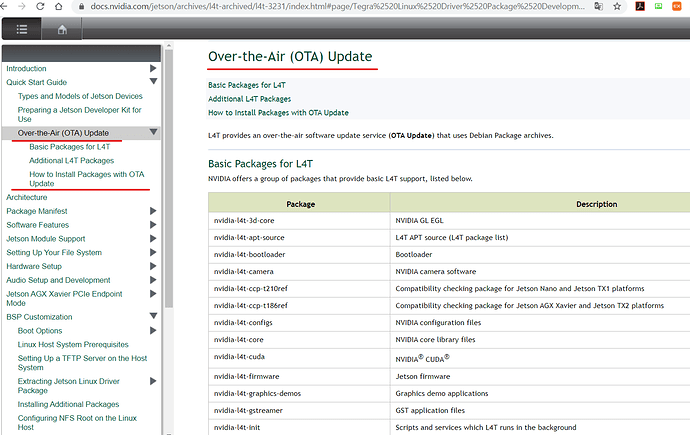690x435 pixels.
Task: Select nvidia-l4t-3d-core table cell
Action: click(299, 220)
